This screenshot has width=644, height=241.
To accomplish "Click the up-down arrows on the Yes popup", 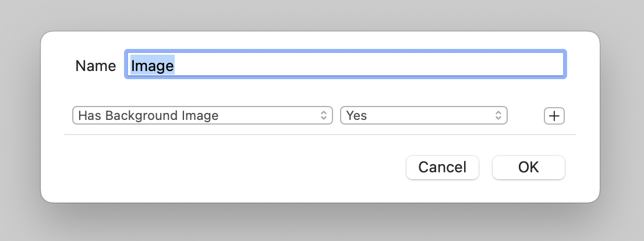I will [x=498, y=115].
